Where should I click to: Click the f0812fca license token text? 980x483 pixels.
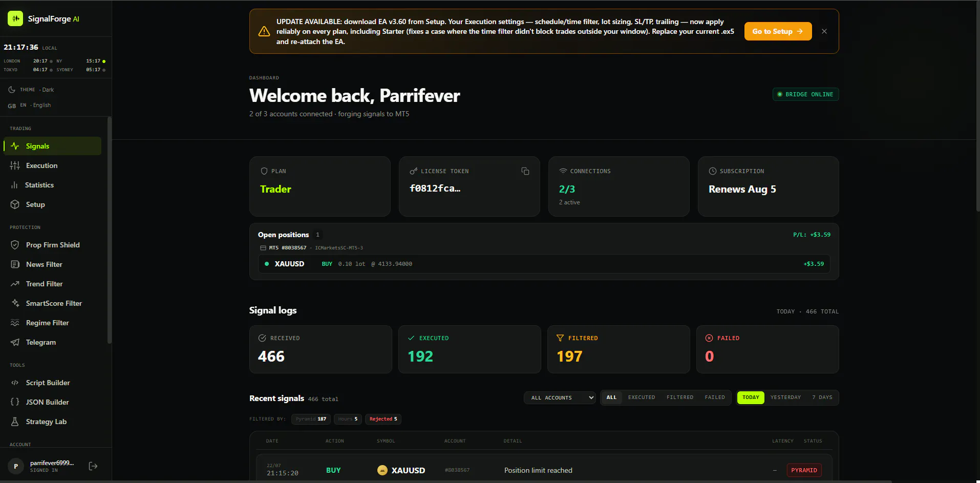[x=435, y=188]
